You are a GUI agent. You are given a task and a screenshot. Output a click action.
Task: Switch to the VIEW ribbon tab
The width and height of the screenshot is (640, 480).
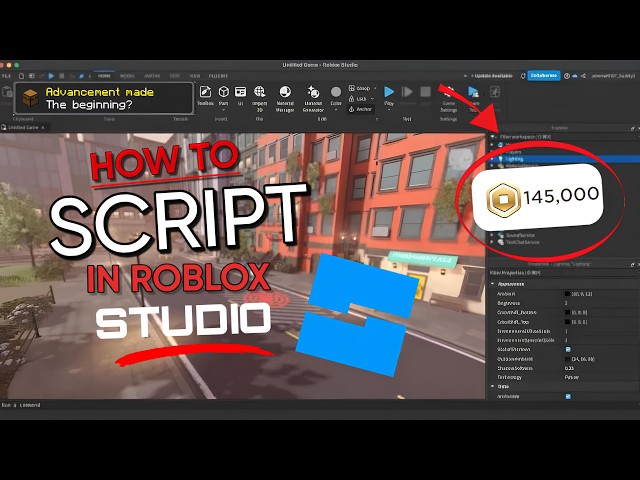pyautogui.click(x=195, y=76)
